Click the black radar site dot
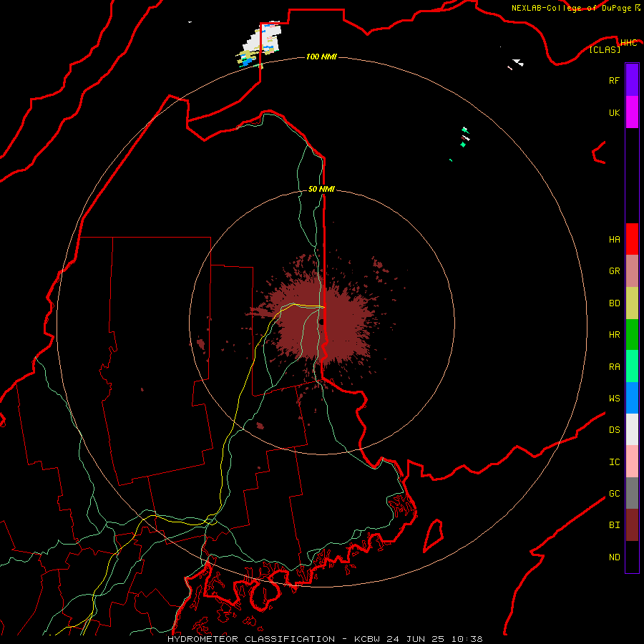Image resolution: width=644 pixels, height=644 pixels. (321, 321)
